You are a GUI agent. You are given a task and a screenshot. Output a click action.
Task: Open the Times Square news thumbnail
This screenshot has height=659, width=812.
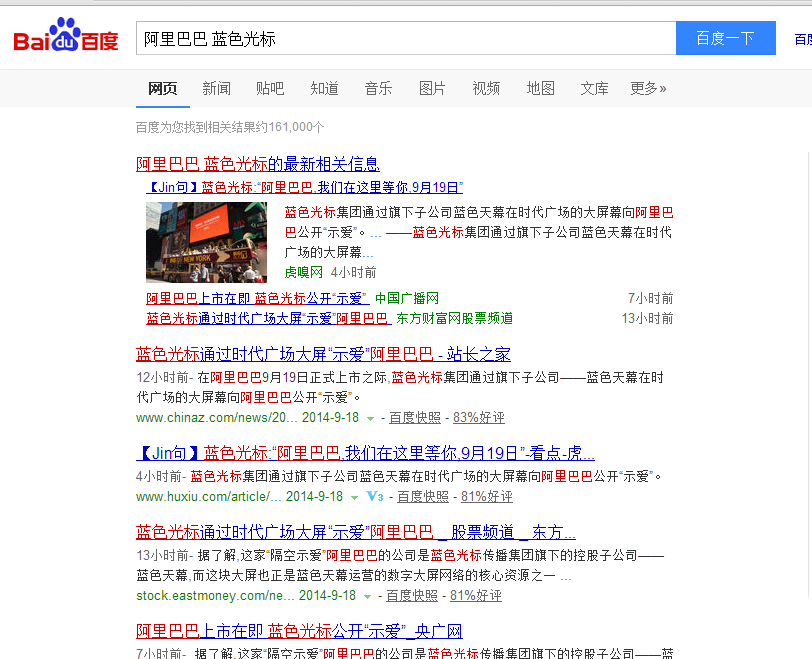tap(206, 242)
